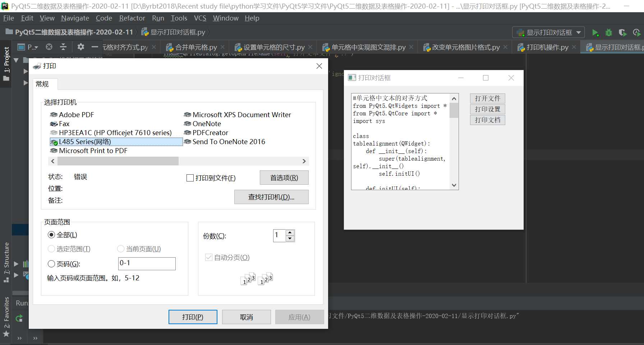The image size is (644, 345).
Task: Click the locate/scroll-from-source target icon
Action: [x=49, y=47]
